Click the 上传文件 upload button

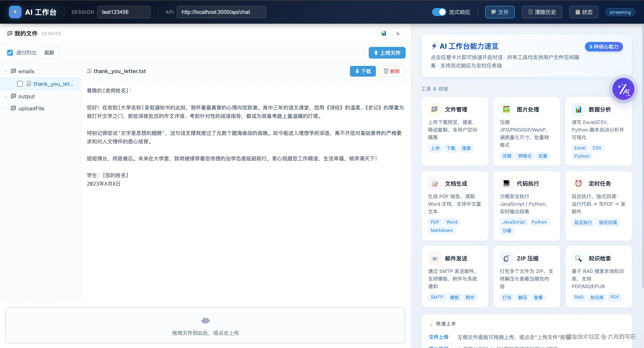(387, 53)
